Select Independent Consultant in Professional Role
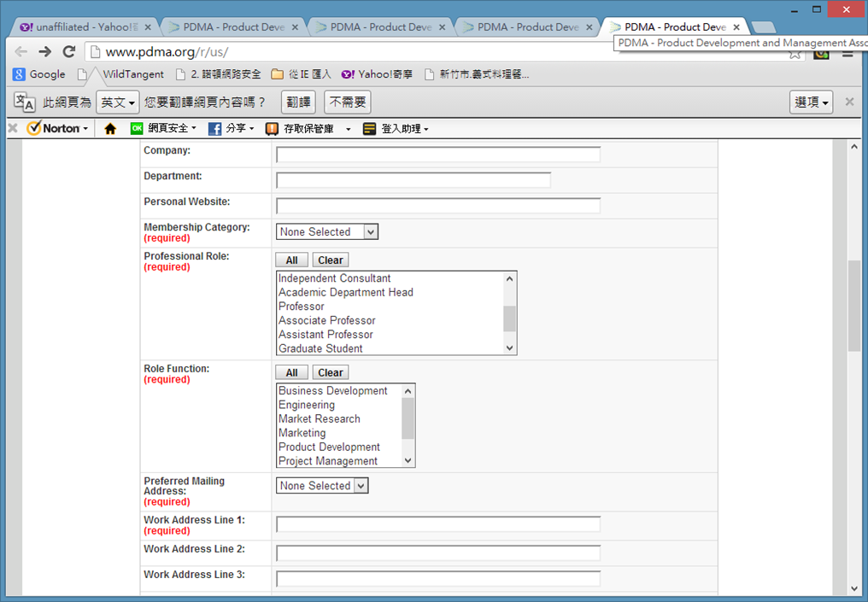The image size is (868, 602). coord(334,278)
